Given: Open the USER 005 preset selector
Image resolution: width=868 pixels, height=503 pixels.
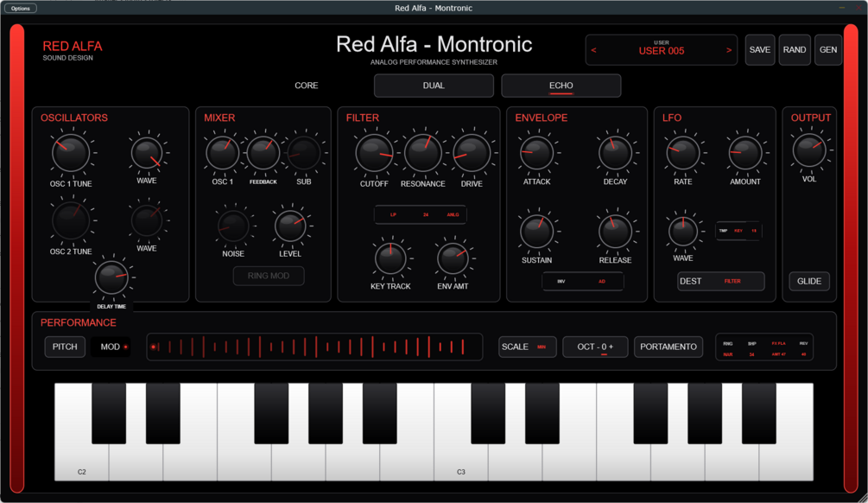Looking at the screenshot, I should pos(662,50).
